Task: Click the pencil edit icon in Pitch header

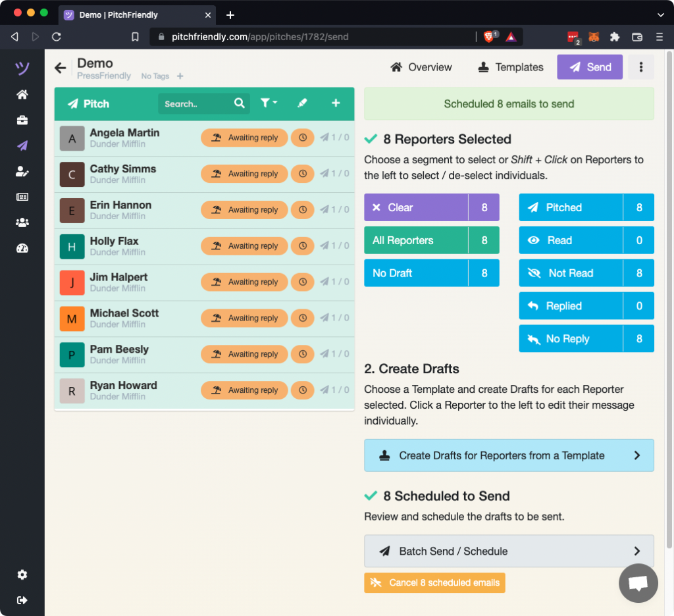Action: [302, 103]
